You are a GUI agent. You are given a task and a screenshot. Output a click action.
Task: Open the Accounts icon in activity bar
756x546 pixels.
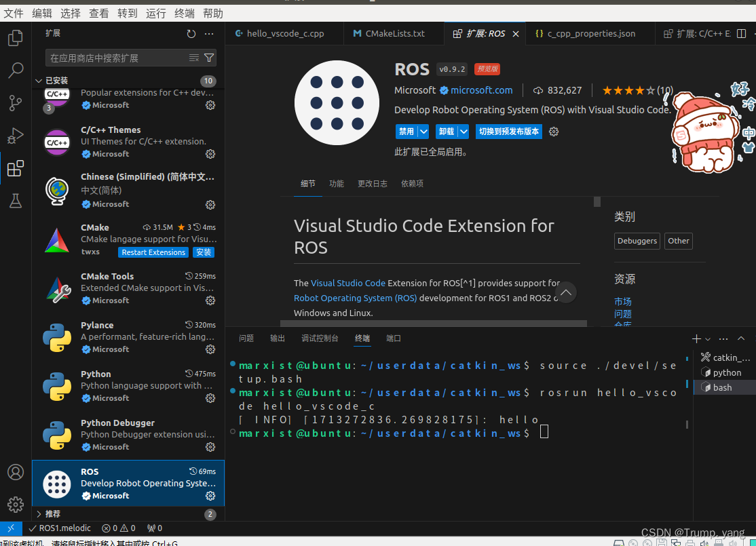(16, 472)
